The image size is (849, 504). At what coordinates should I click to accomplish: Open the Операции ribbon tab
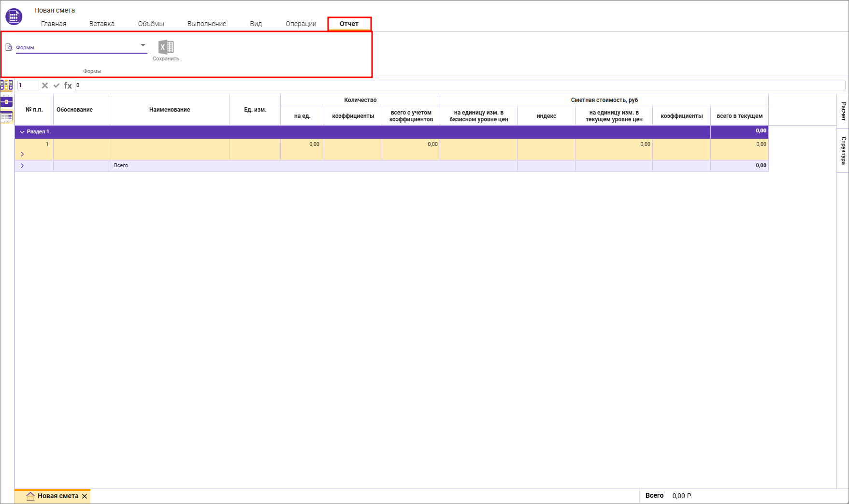click(301, 24)
